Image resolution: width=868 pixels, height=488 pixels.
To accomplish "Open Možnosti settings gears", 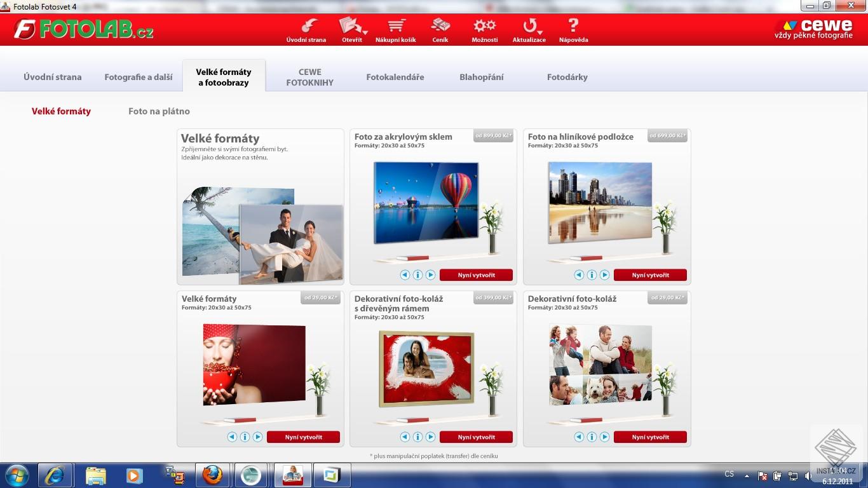I will pyautogui.click(x=485, y=30).
